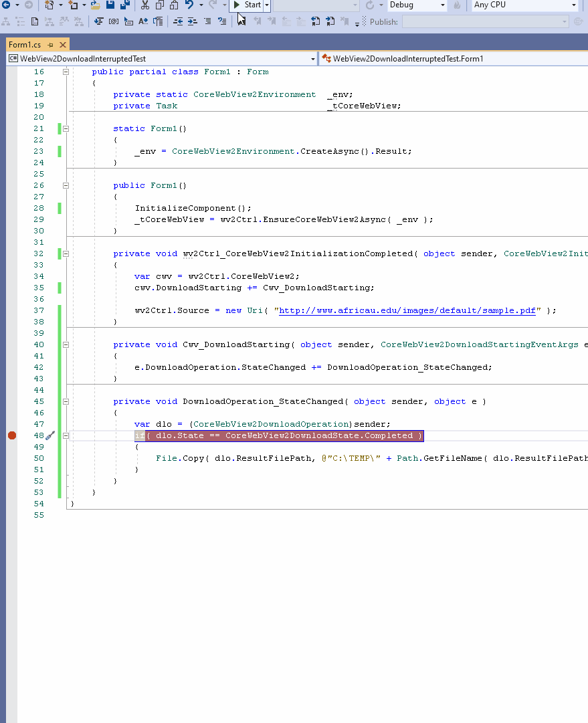The width and height of the screenshot is (588, 723).
Task: Collapse public Form1 constructor at line 26
Action: point(66,185)
